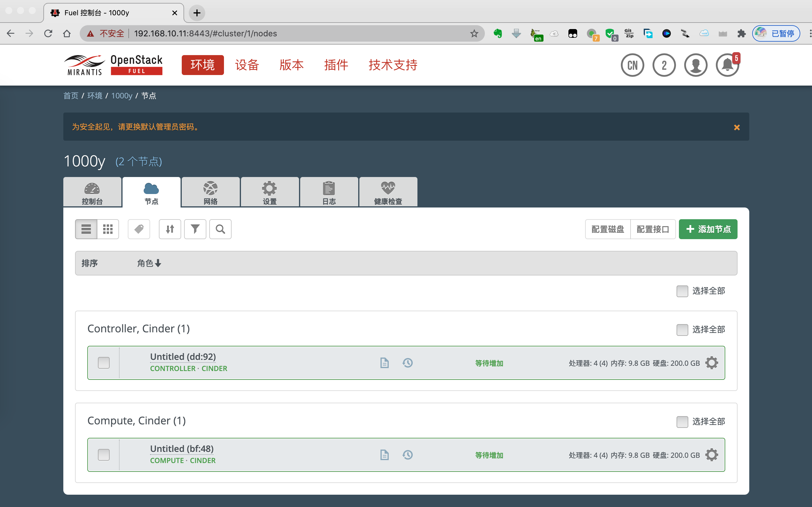Open the statistics circle showing 2
Image resolution: width=812 pixels, height=507 pixels.
tap(664, 65)
